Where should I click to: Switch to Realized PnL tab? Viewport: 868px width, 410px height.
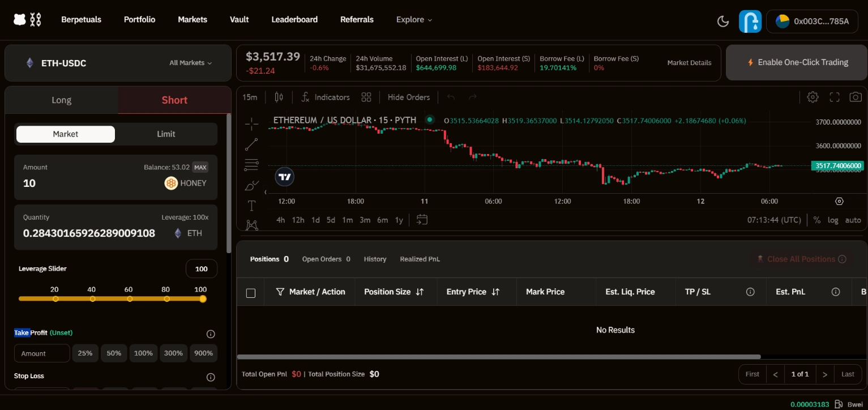420,259
